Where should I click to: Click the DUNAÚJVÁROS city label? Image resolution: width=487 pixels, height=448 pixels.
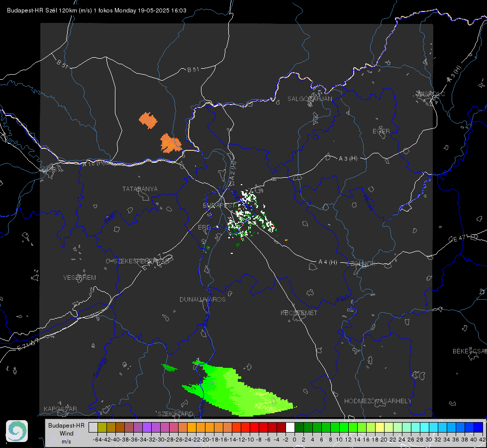(x=202, y=299)
